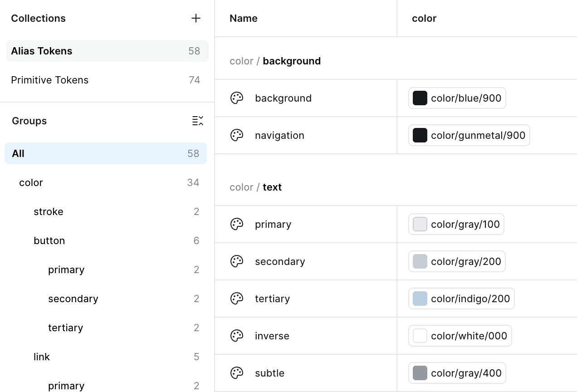Click the color mode column header
The width and height of the screenshot is (577, 392).
(x=424, y=18)
